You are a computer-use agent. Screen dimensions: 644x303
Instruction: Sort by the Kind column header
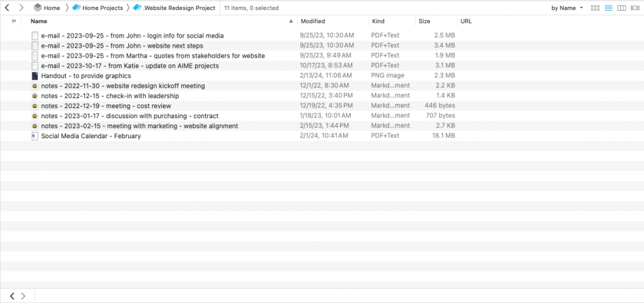(378, 21)
